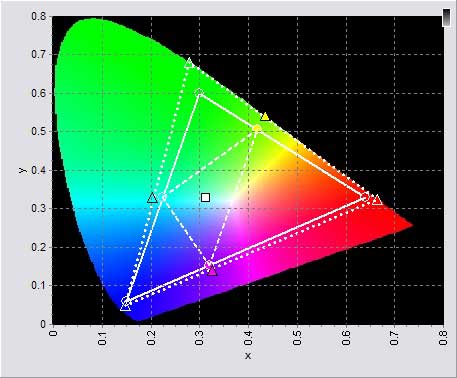Select the magenta triangle marker
The width and height of the screenshot is (457, 378).
click(212, 271)
